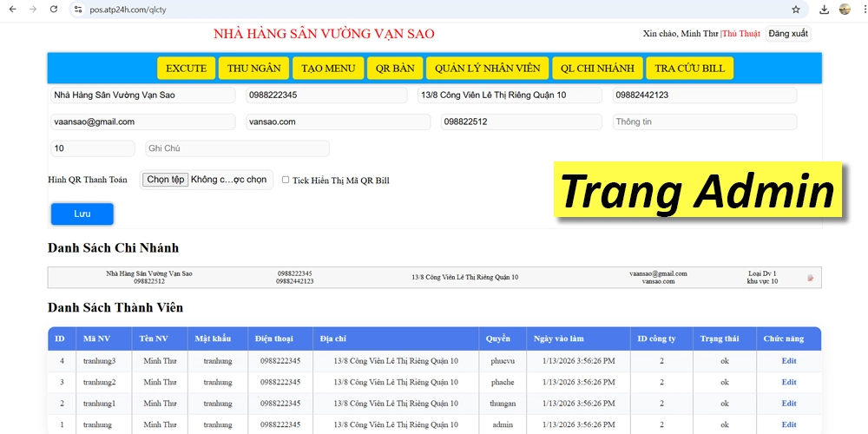Viewport: 868px width, 434px height.
Task: Open browser downloads icon
Action: 825,10
